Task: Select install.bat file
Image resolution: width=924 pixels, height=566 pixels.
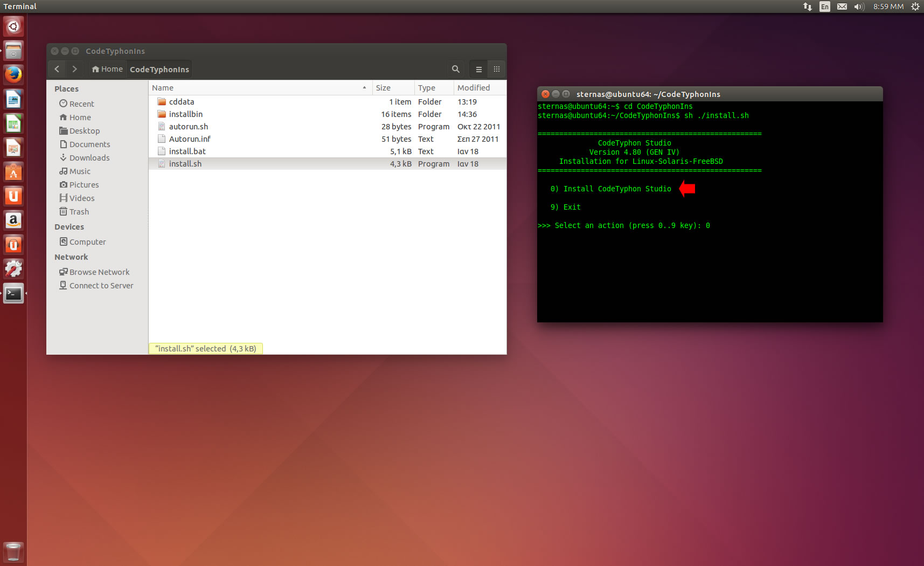Action: pos(328,151)
